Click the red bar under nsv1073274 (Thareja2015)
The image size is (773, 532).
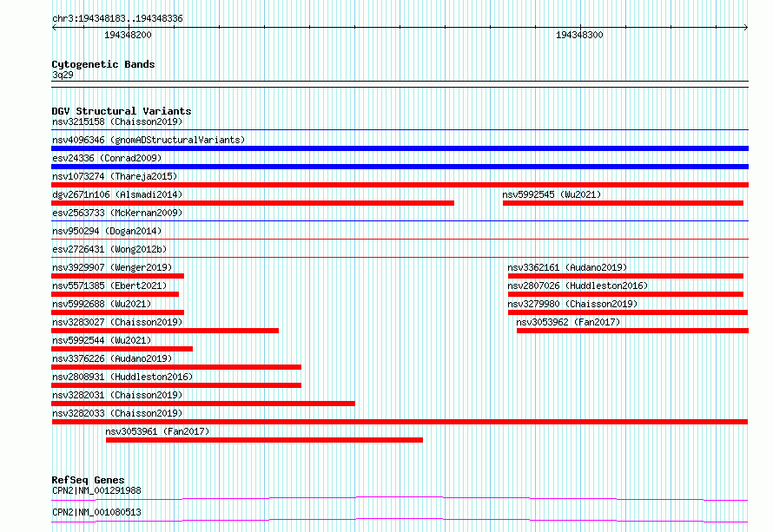pyautogui.click(x=400, y=185)
